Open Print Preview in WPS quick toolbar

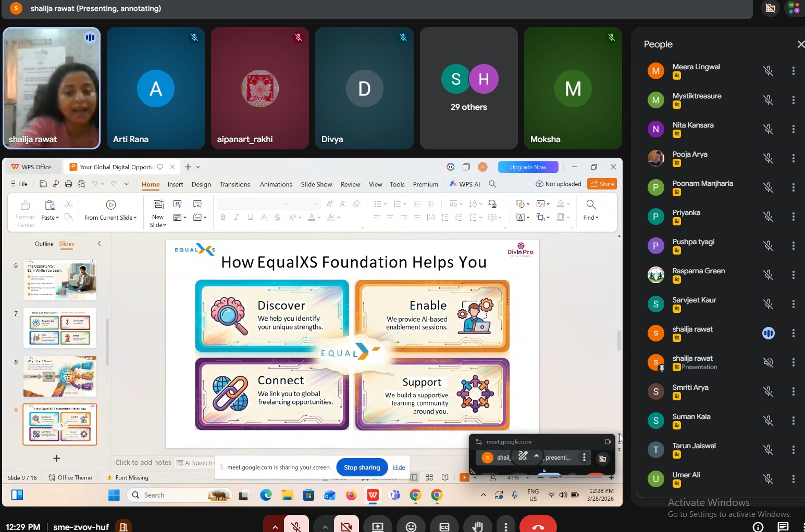coord(81,184)
